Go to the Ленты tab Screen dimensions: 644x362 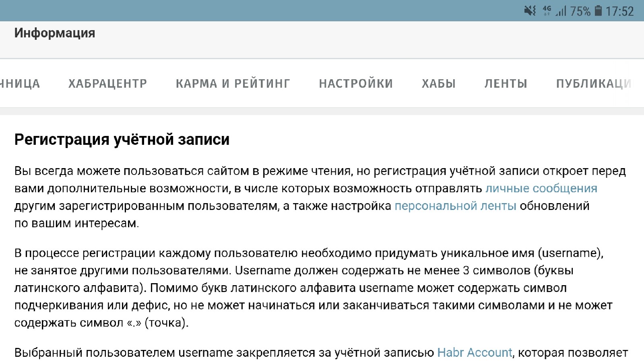pyautogui.click(x=506, y=83)
